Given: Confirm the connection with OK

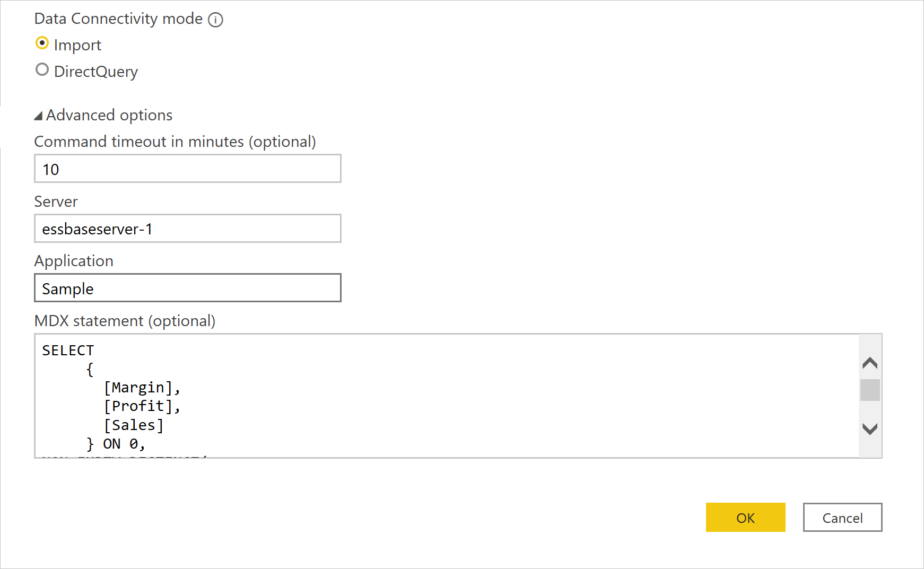Looking at the screenshot, I should click(745, 518).
